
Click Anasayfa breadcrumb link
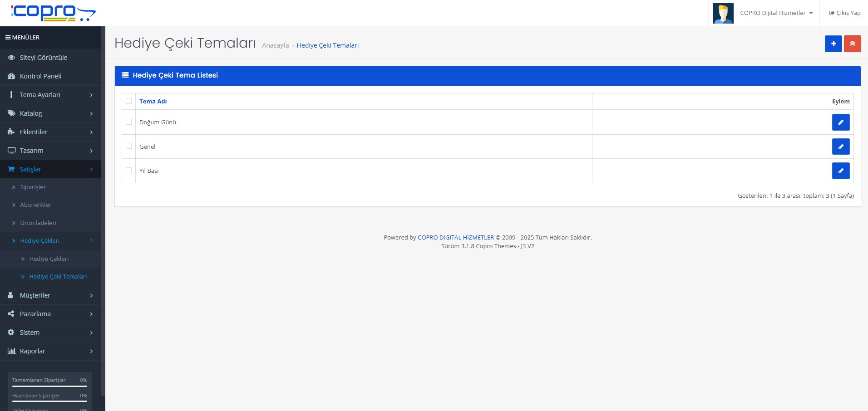tap(275, 45)
